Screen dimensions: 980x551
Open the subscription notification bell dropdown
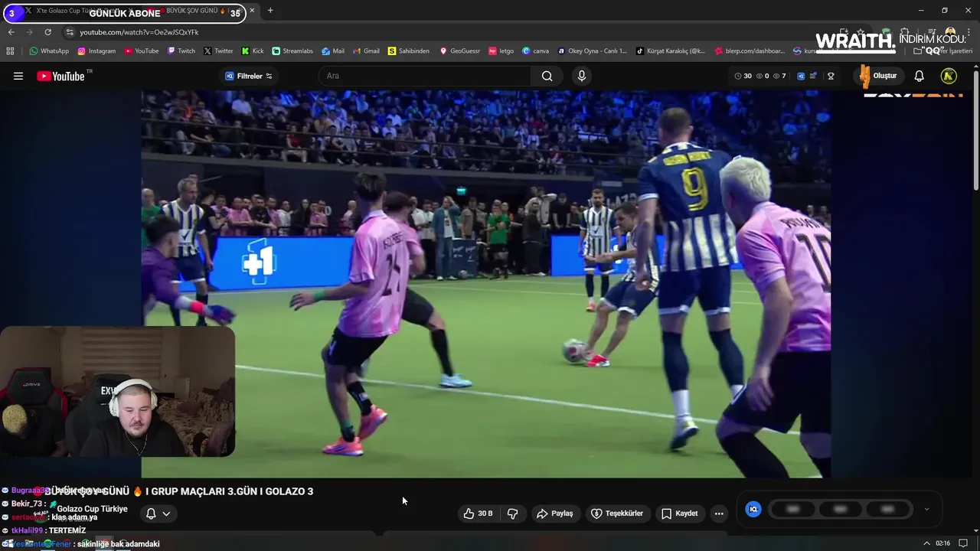158,514
